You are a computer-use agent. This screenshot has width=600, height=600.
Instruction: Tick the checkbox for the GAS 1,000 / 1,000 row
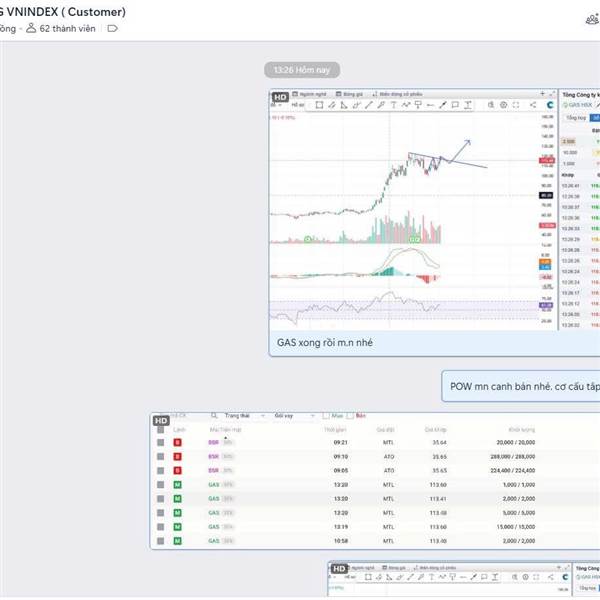point(161,485)
